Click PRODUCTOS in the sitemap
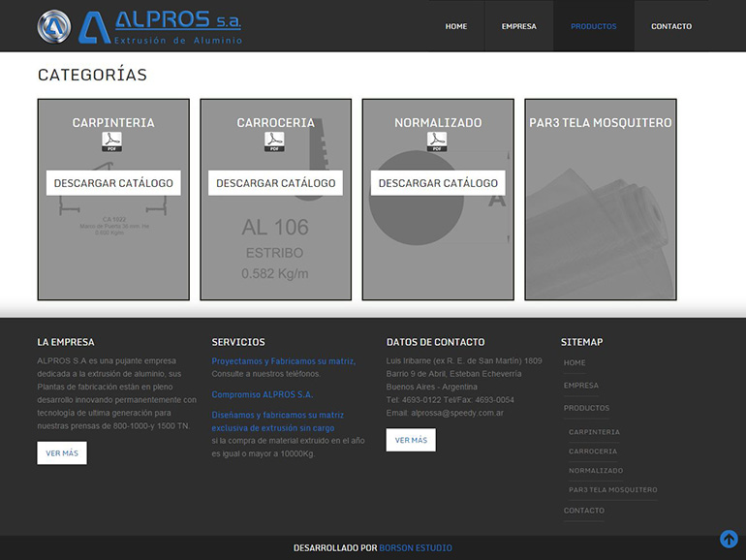 pyautogui.click(x=586, y=408)
